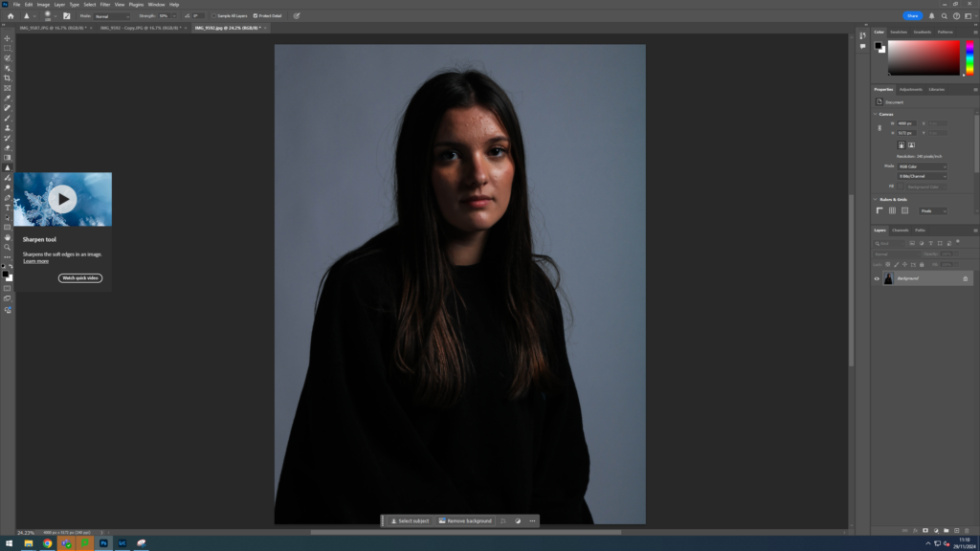Enable Sample All Layers checkbox
This screenshot has height=551, width=980.
(x=213, y=16)
